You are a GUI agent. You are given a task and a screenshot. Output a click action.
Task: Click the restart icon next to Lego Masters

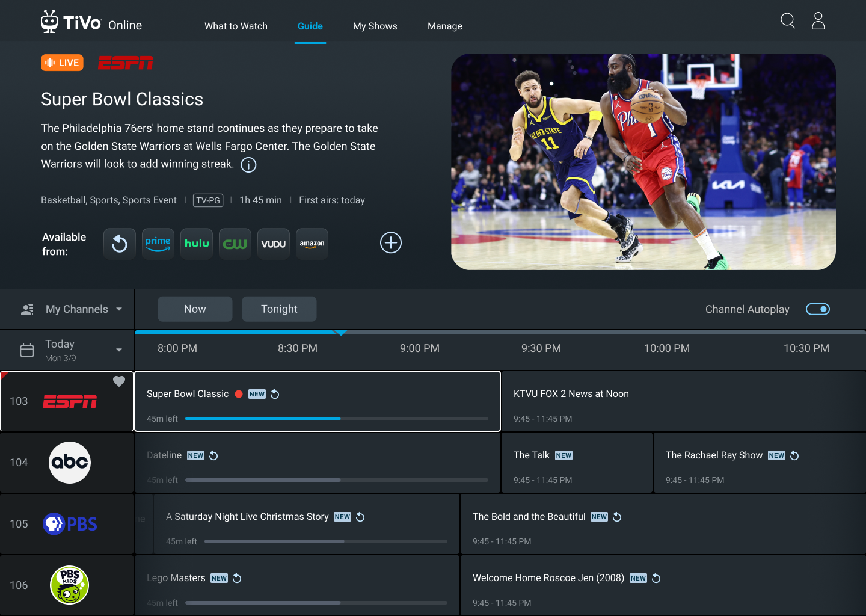click(237, 578)
